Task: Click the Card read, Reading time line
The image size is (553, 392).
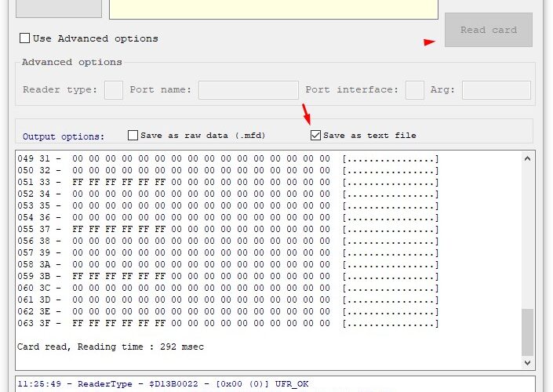Action: pos(111,347)
